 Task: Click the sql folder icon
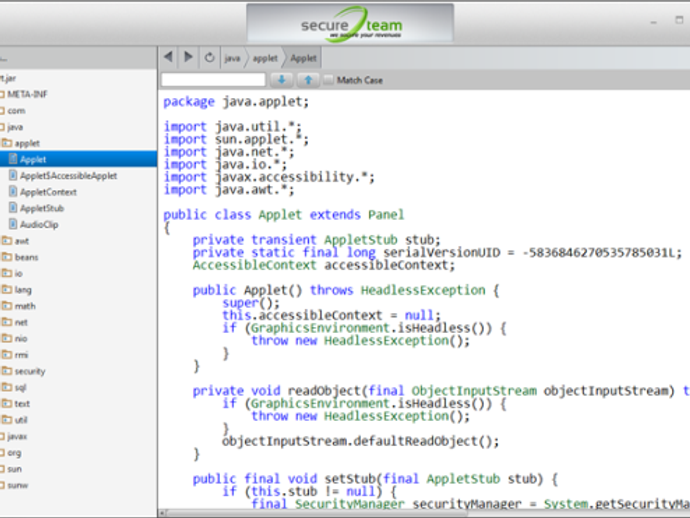(x=7, y=387)
